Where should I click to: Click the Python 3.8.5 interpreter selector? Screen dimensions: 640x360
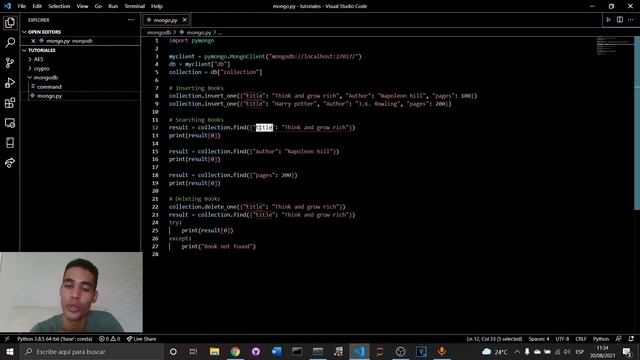(55, 339)
